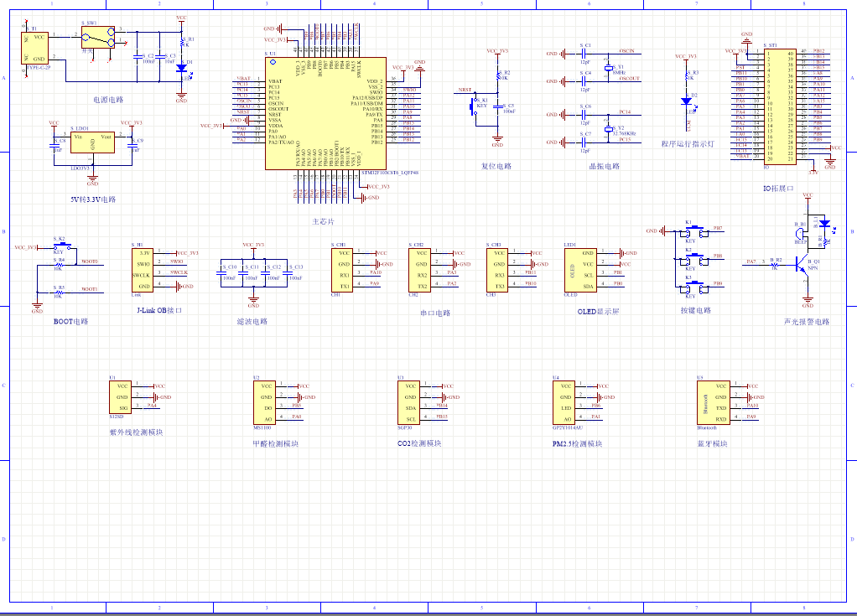Click the OLED显示屏 label
The width and height of the screenshot is (857, 616).
(x=598, y=312)
